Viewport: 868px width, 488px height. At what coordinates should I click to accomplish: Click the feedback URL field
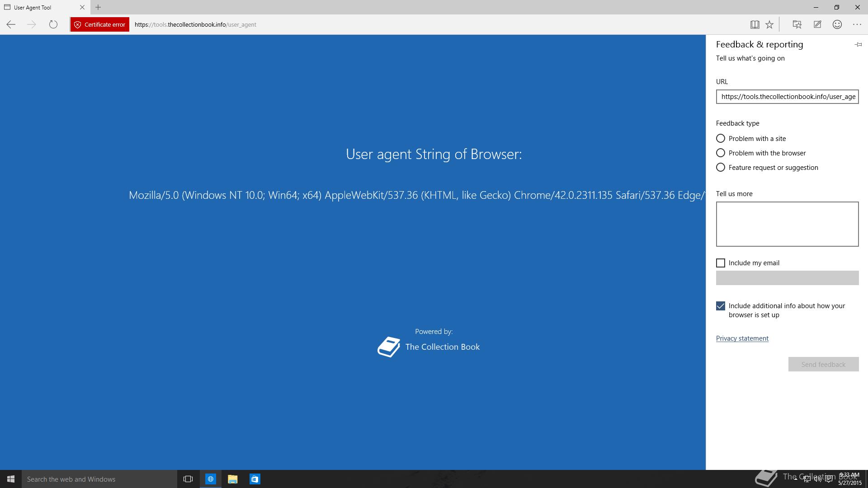[787, 97]
